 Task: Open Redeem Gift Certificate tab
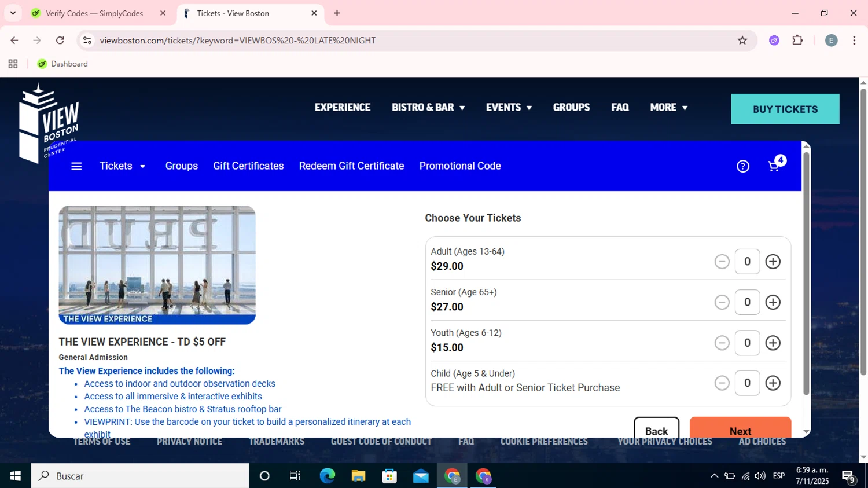(351, 166)
